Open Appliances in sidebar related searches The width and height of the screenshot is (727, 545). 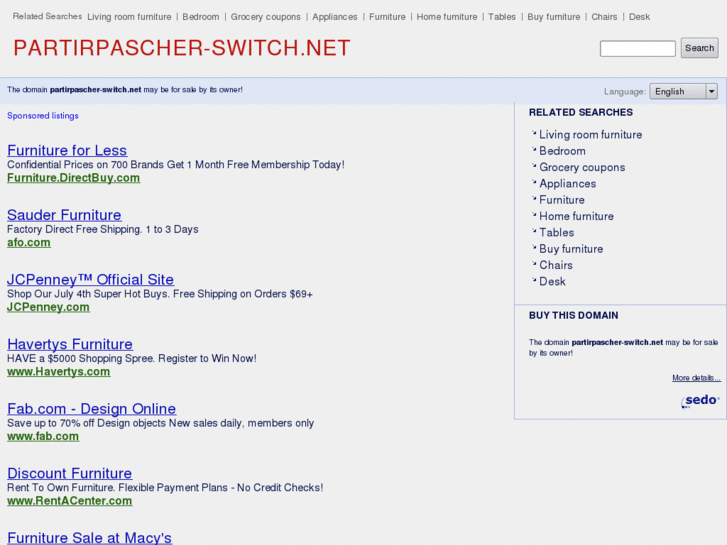568,184
